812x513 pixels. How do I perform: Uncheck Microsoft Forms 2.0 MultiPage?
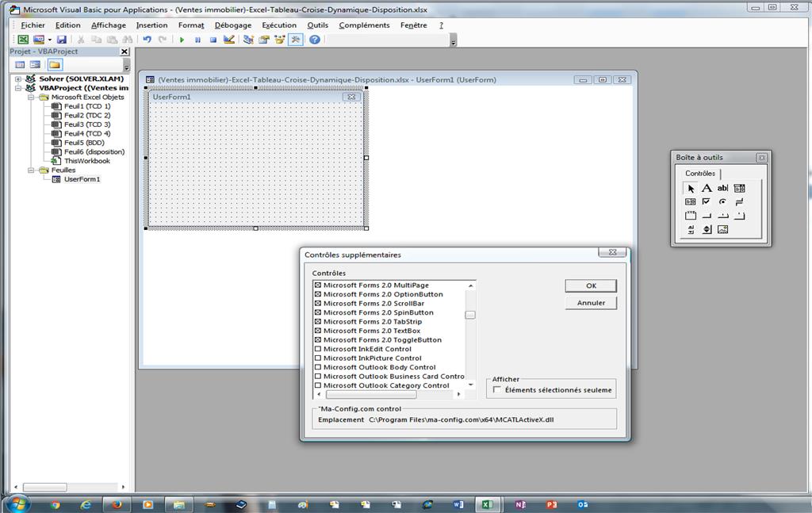tap(318, 285)
